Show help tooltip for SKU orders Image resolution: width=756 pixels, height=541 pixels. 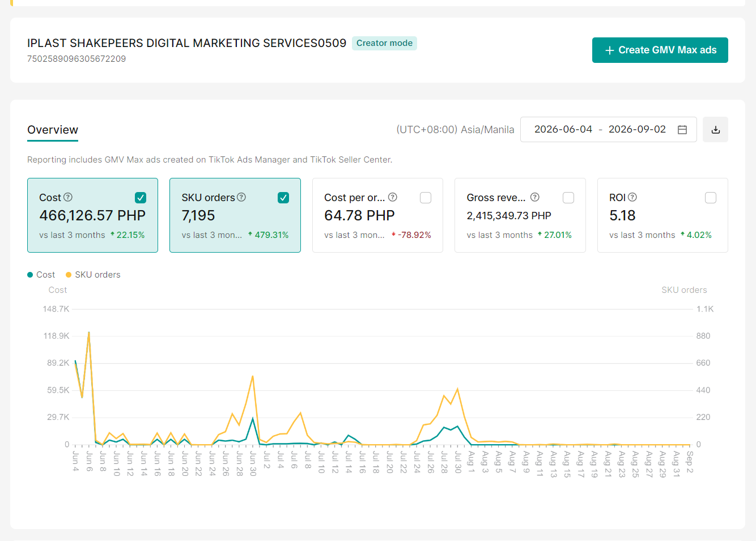(x=241, y=197)
